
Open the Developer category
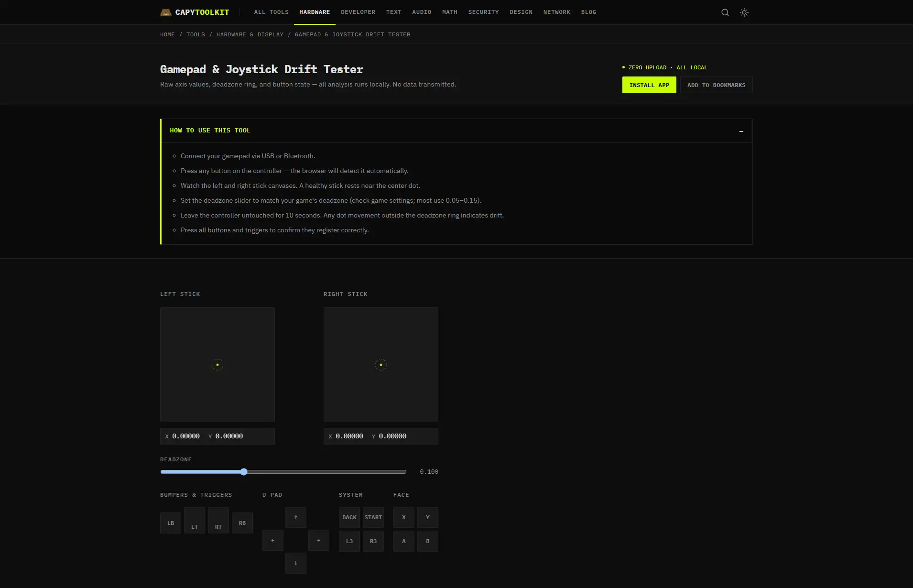[x=358, y=12]
